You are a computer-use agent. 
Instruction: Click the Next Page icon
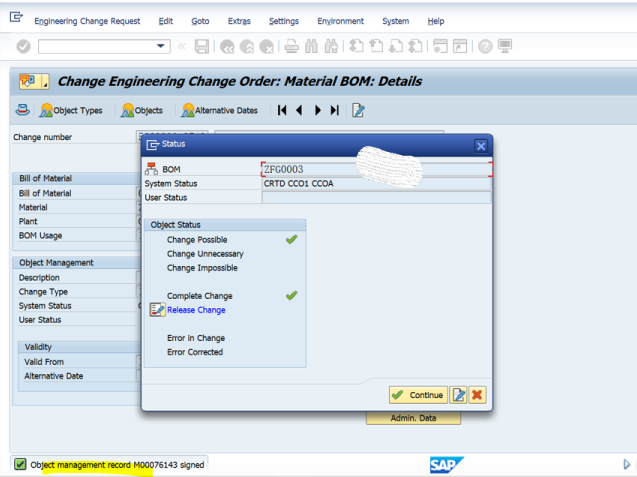point(396,46)
